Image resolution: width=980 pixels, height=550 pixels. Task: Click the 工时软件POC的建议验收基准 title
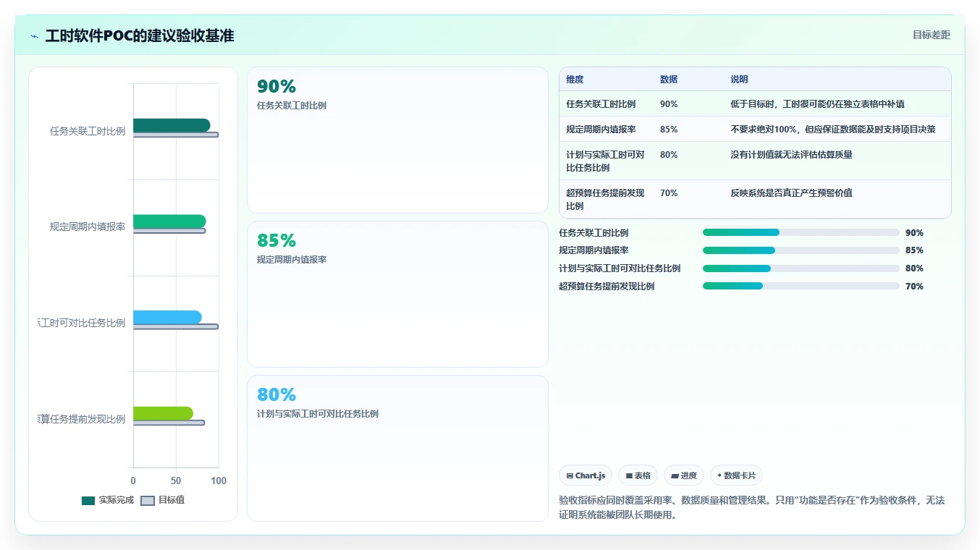[x=140, y=36]
